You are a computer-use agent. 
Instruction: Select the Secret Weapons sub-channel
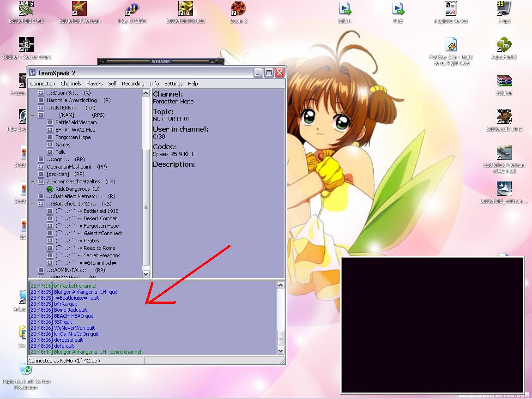[x=88, y=255]
